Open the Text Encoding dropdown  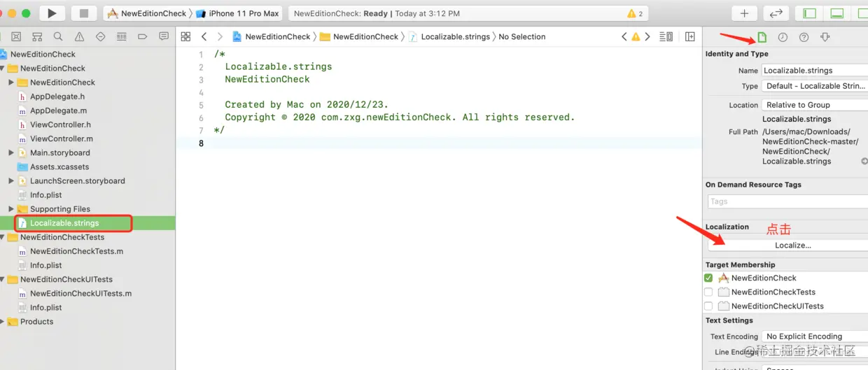[x=815, y=336]
